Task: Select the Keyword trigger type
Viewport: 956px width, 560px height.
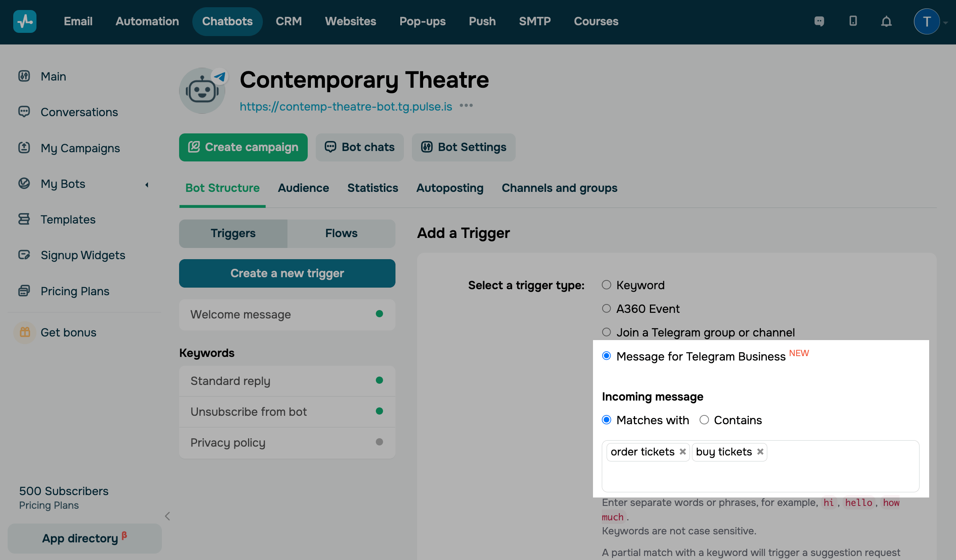Action: [607, 285]
